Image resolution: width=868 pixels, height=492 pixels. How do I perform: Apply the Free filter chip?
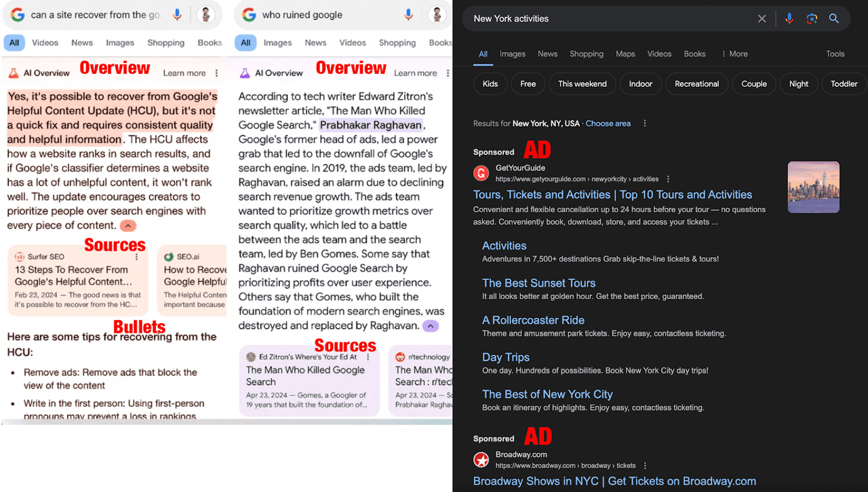tap(528, 84)
